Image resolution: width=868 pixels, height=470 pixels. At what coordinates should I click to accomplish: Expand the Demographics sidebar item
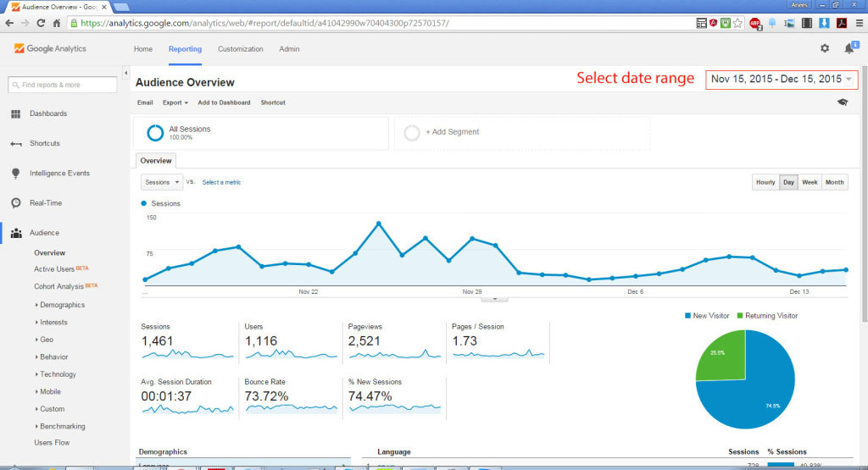pos(62,305)
